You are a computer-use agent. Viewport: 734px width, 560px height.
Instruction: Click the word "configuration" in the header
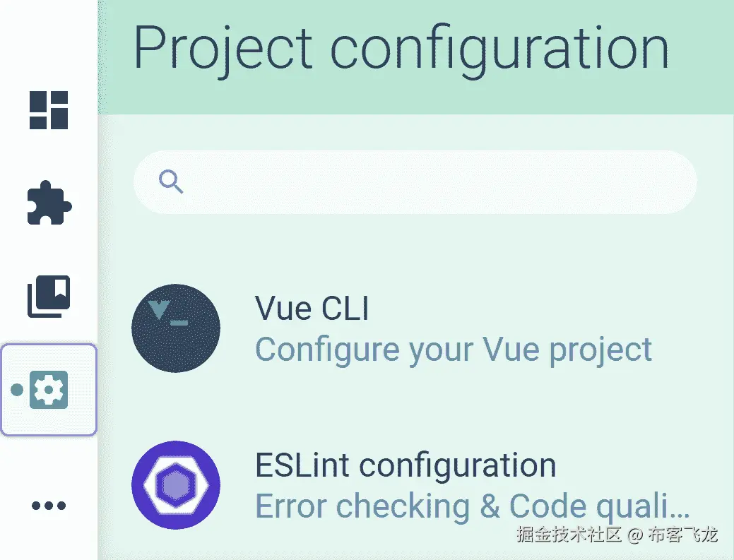point(499,49)
